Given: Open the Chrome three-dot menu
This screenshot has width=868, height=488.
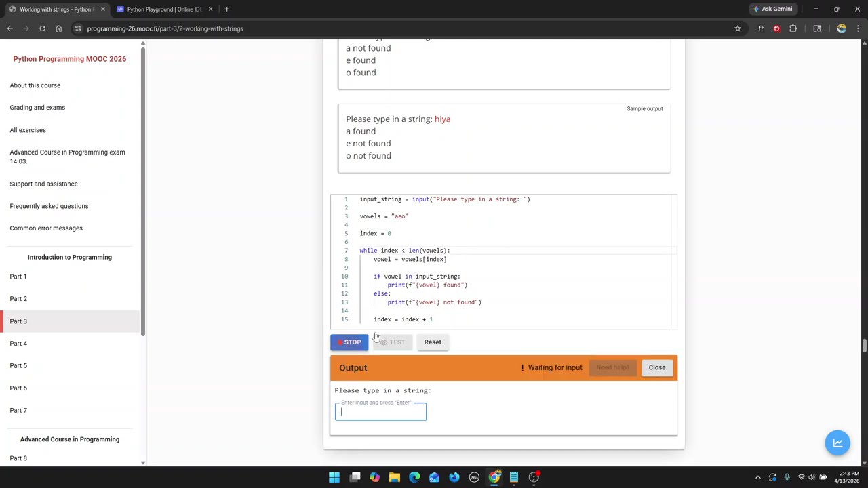Looking at the screenshot, I should (858, 28).
